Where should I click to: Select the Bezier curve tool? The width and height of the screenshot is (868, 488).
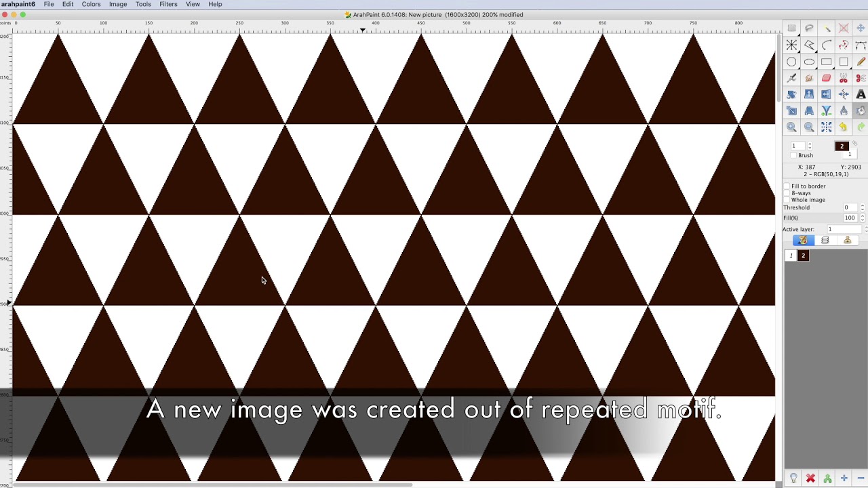pyautogui.click(x=861, y=45)
